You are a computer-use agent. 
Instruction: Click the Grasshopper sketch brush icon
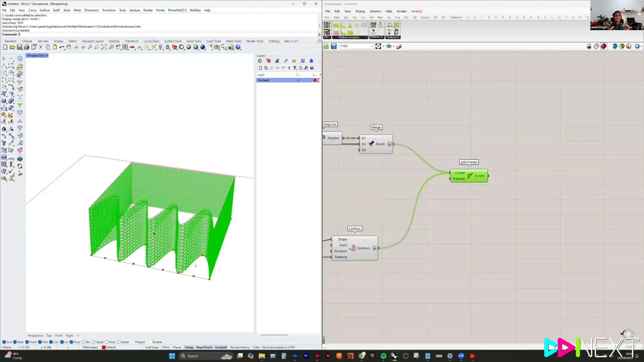(399, 46)
